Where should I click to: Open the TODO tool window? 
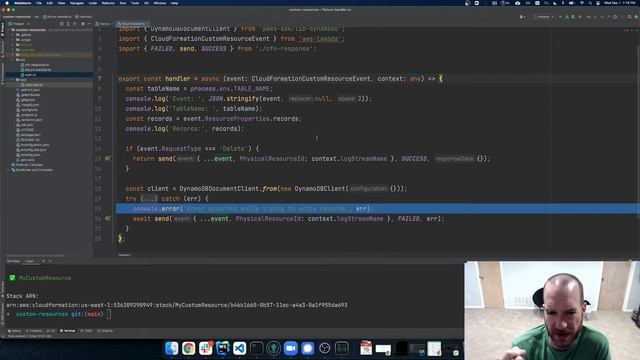pyautogui.click(x=87, y=331)
